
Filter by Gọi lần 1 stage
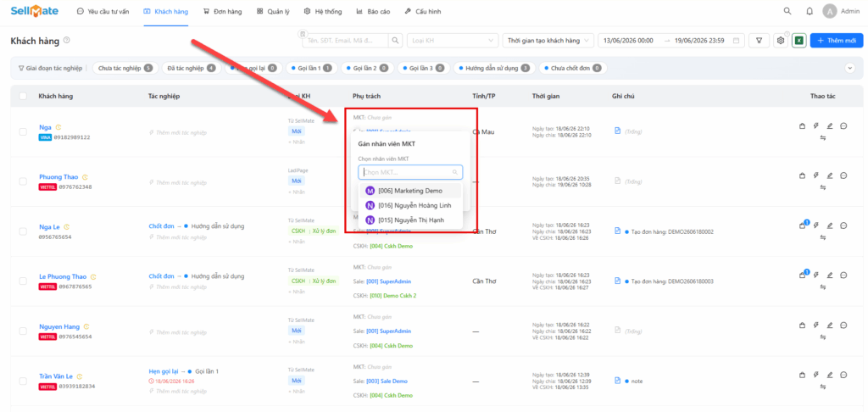pyautogui.click(x=311, y=68)
